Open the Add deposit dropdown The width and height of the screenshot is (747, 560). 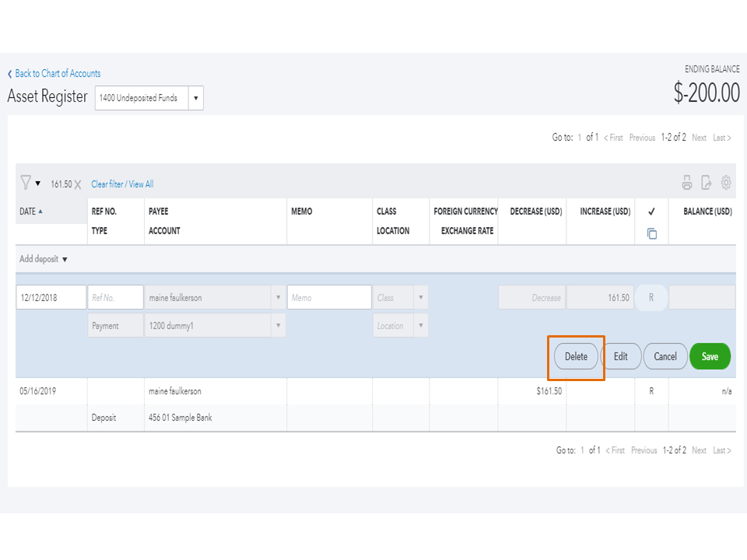point(44,259)
